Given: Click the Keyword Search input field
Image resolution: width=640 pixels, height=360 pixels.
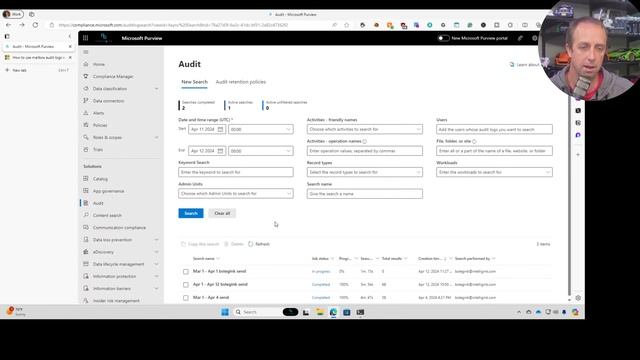Looking at the screenshot, I should tap(236, 172).
